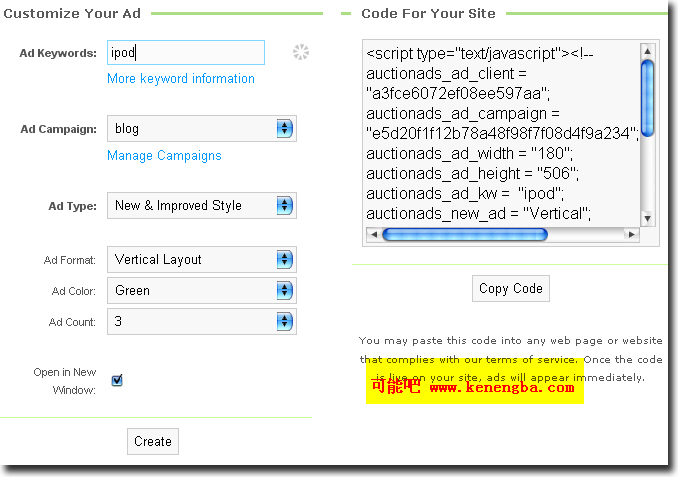Expand the Ad Campaign dropdown showing blog
Image resolution: width=678 pixels, height=477 pixels.
point(202,128)
